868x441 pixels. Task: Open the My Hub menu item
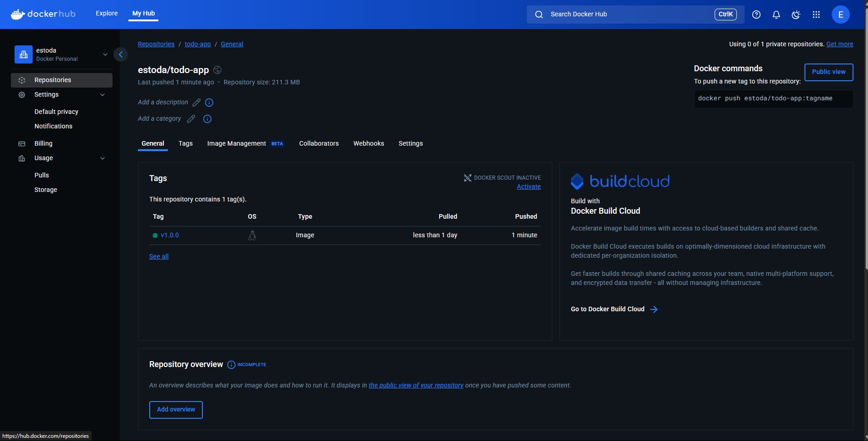point(143,13)
